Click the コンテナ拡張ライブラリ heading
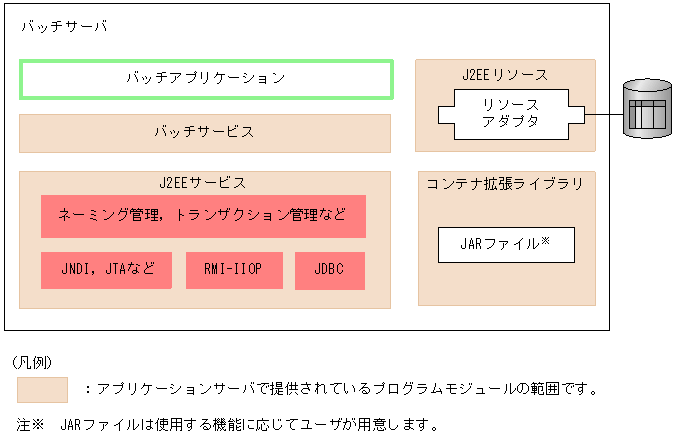The height and width of the screenshot is (440, 688). 505,184
